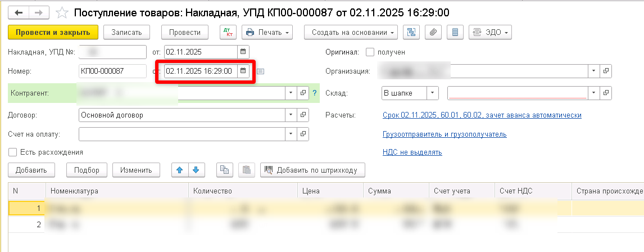Image resolution: width=644 pixels, height=252 pixels.
Task: Copy rows with the copy icon
Action: 224,170
